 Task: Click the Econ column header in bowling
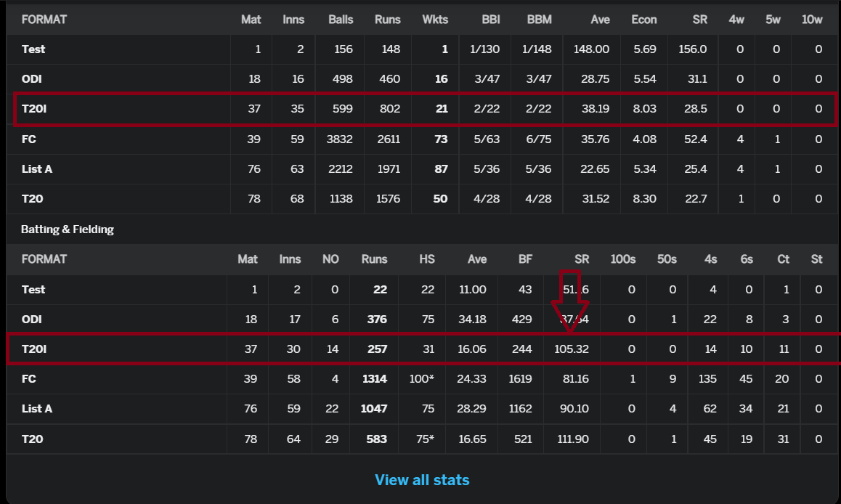[x=643, y=20]
